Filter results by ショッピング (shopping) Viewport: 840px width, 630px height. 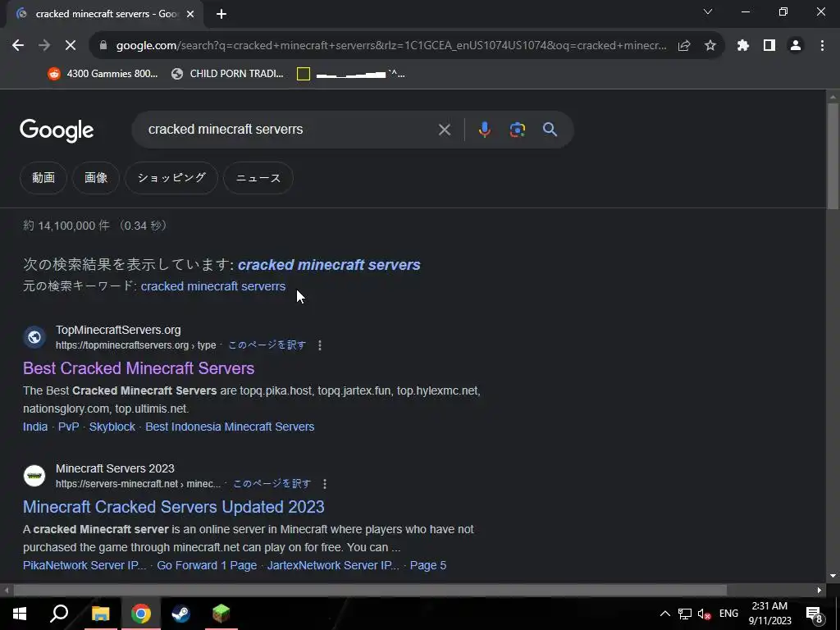171,178
